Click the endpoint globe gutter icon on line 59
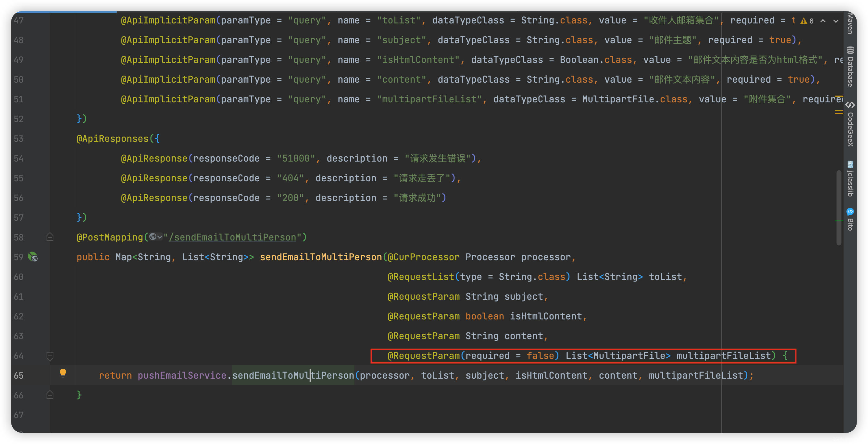The height and width of the screenshot is (444, 868). pyautogui.click(x=33, y=257)
